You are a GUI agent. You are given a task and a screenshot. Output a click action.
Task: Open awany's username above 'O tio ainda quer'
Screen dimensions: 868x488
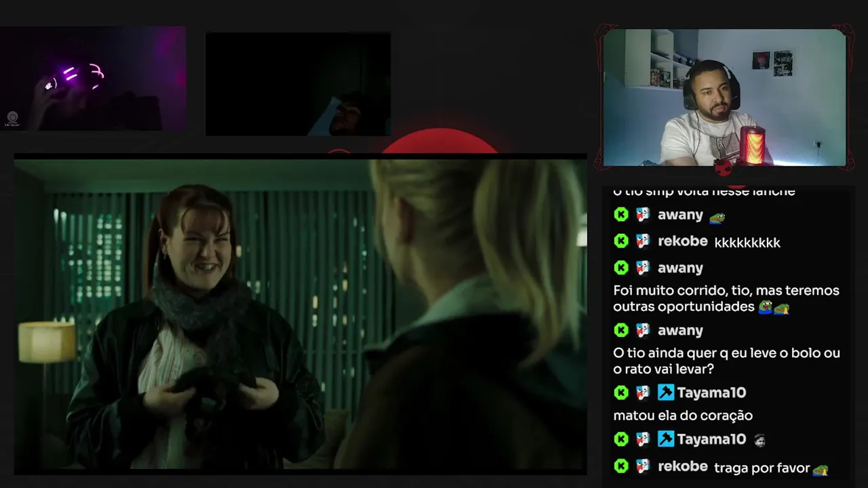[680, 330]
